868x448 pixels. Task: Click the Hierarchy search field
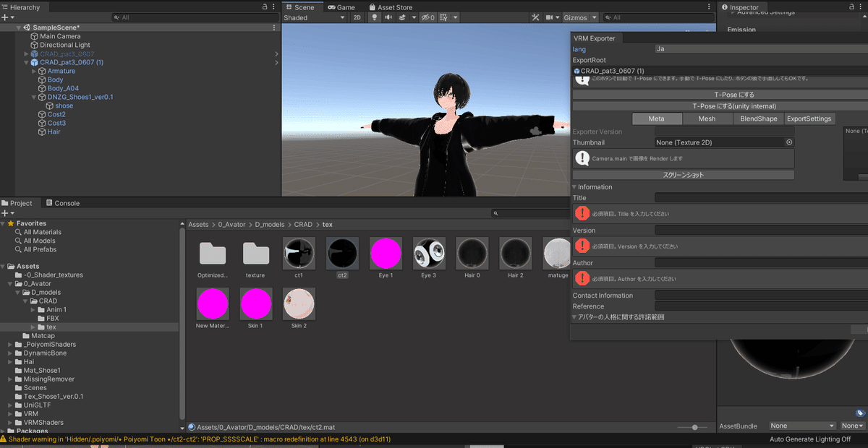tap(195, 17)
